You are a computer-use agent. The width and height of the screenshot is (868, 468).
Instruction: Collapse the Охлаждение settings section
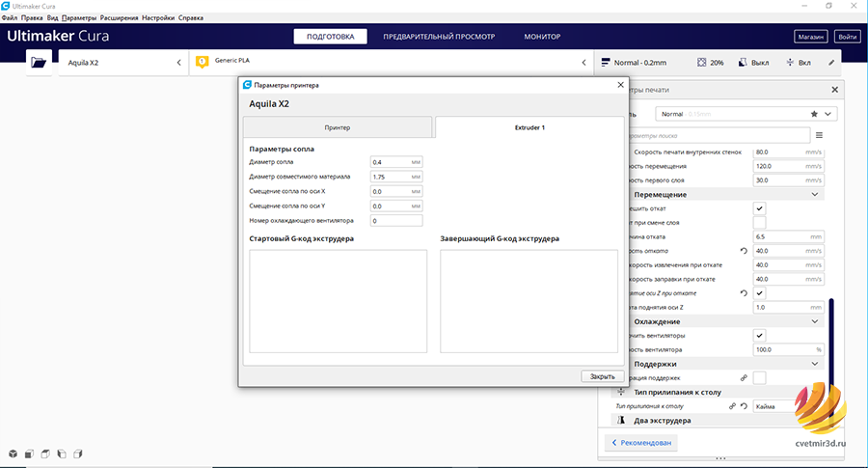[x=814, y=321]
